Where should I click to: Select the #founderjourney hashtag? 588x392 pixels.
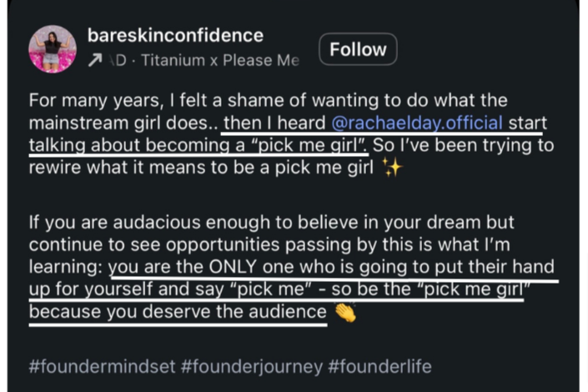[x=252, y=366]
